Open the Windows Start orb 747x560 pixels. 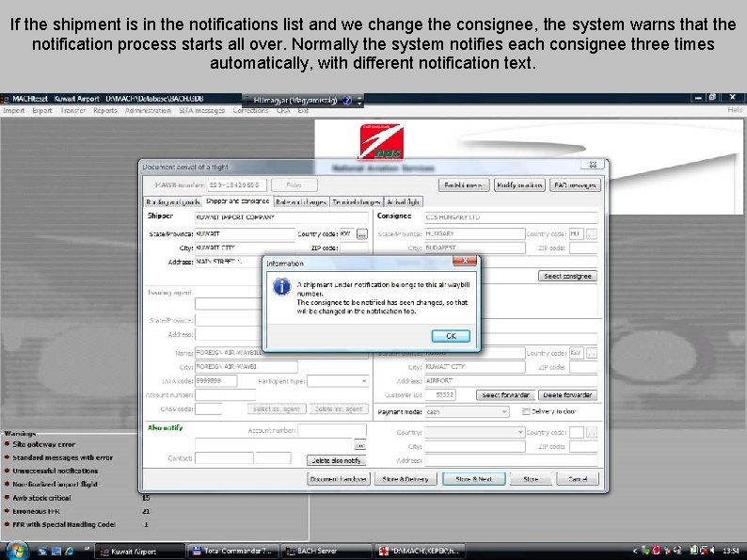point(16,551)
